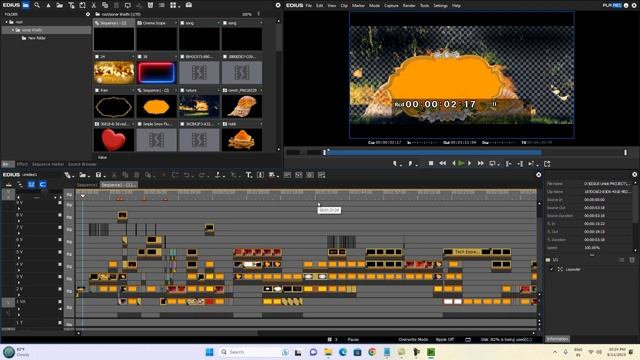Open the Capture menu

[x=391, y=6]
